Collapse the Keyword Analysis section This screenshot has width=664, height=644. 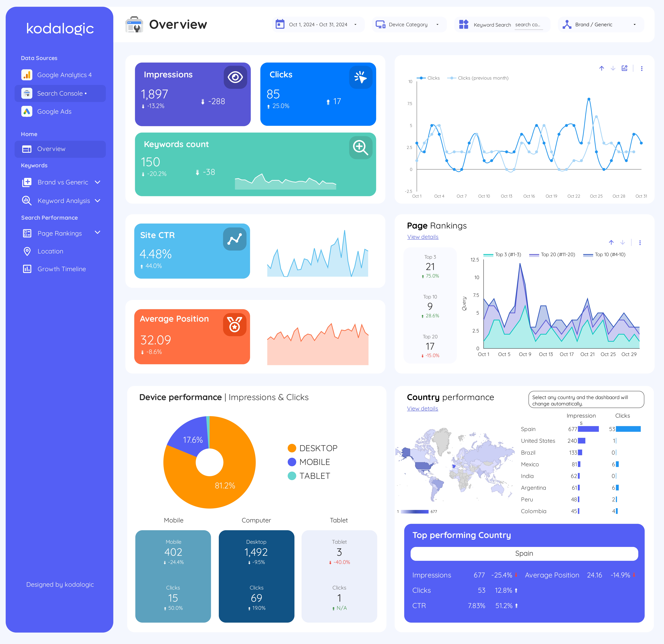coord(98,201)
